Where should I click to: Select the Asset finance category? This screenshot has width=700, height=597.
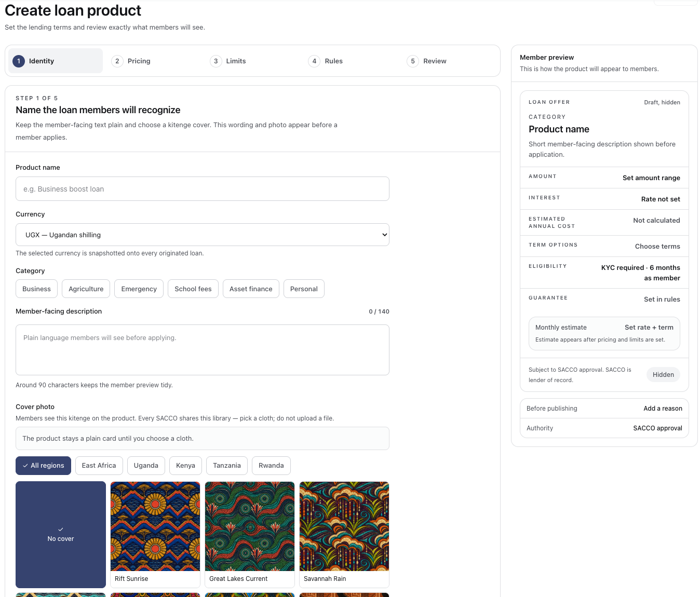pos(251,289)
